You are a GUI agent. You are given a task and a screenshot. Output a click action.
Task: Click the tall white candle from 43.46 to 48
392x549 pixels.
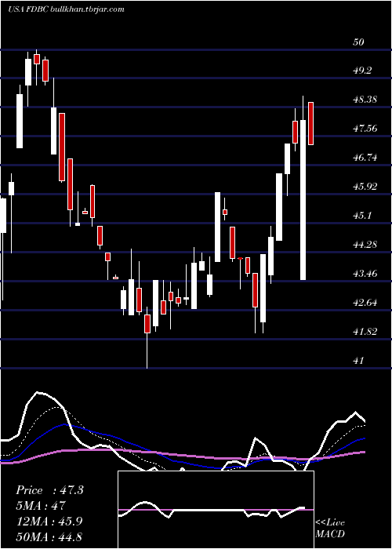coord(303,199)
